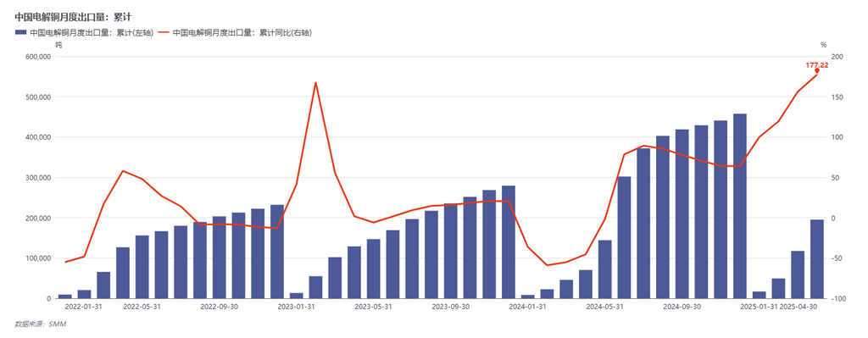
Task: Click the 数据来源：SMM source text
Action: pos(41,324)
